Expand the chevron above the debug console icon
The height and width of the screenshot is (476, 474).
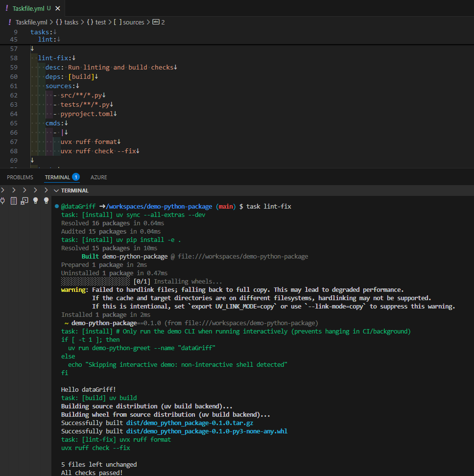coord(24,190)
